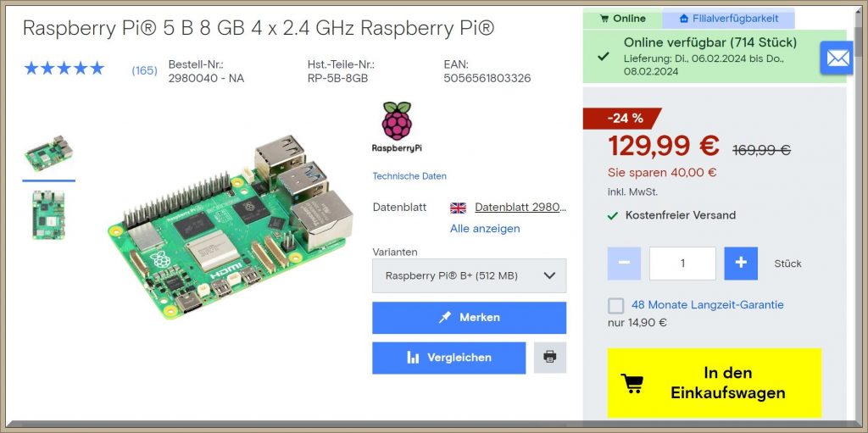868x433 pixels.
Task: Open the Technische Daten link
Action: (409, 176)
